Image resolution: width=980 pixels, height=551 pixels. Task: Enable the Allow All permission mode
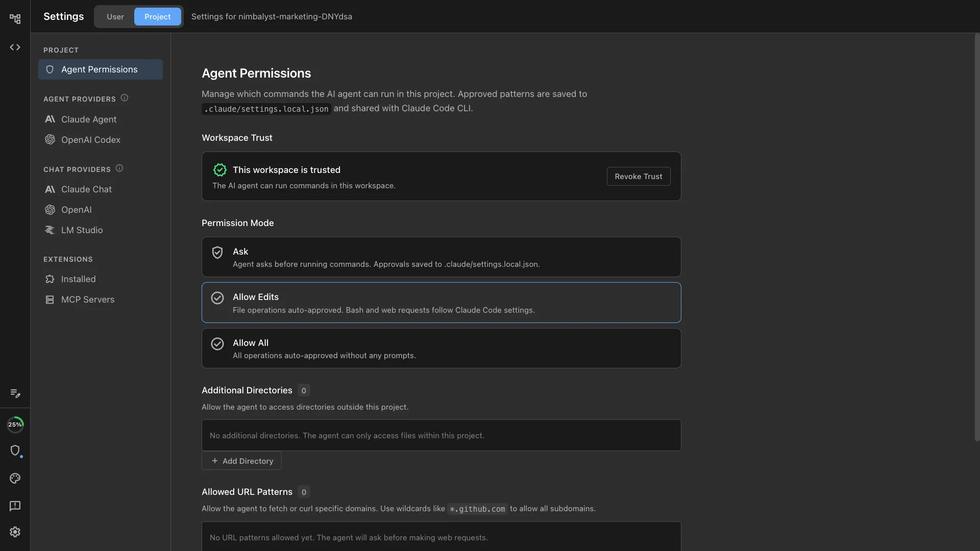pos(441,348)
